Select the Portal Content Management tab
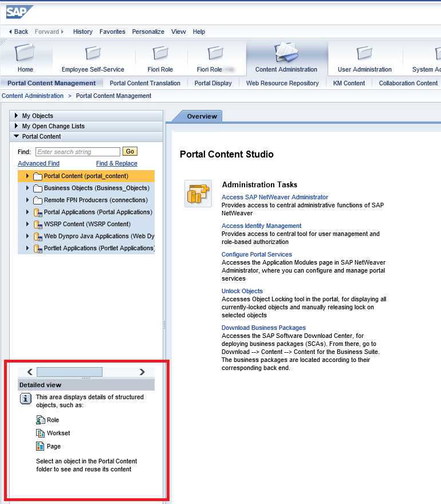The image size is (441, 504). pyautogui.click(x=52, y=83)
